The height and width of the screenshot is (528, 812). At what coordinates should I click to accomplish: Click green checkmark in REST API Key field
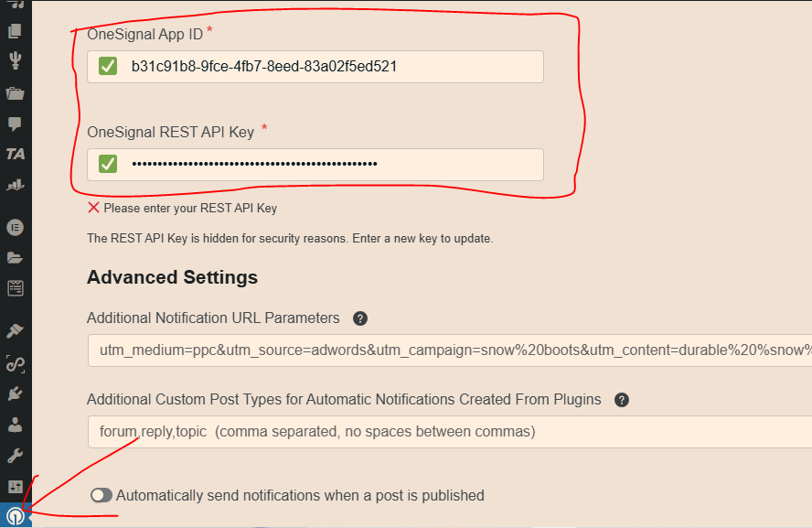click(108, 164)
